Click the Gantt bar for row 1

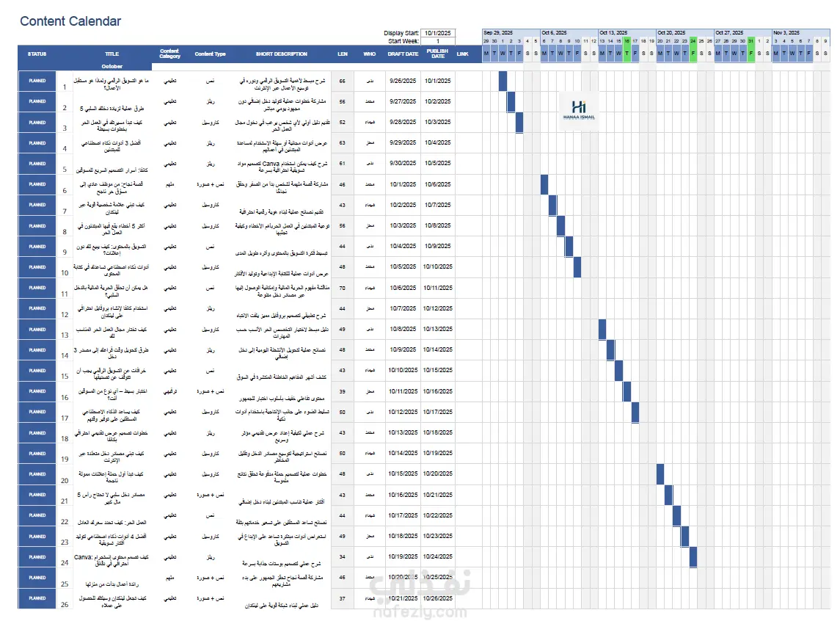click(503, 81)
